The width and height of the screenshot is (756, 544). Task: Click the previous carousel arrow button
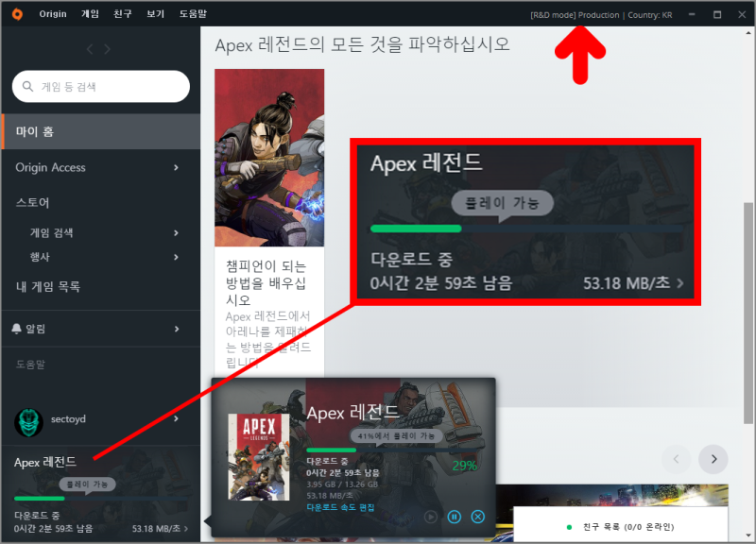pyautogui.click(x=677, y=459)
